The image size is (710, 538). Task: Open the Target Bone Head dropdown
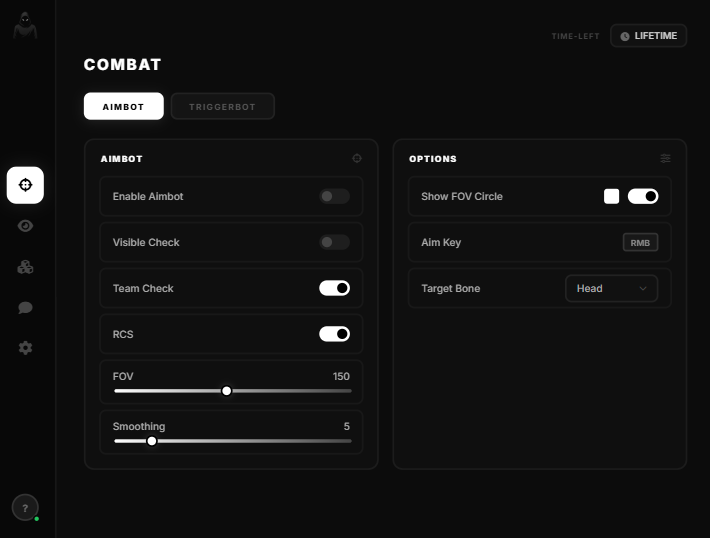611,288
